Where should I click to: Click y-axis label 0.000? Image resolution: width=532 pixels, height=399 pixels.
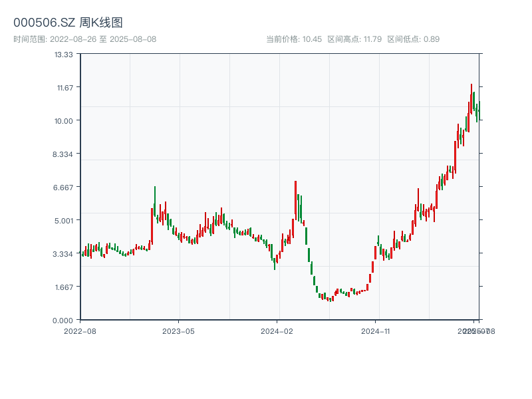tap(63, 321)
